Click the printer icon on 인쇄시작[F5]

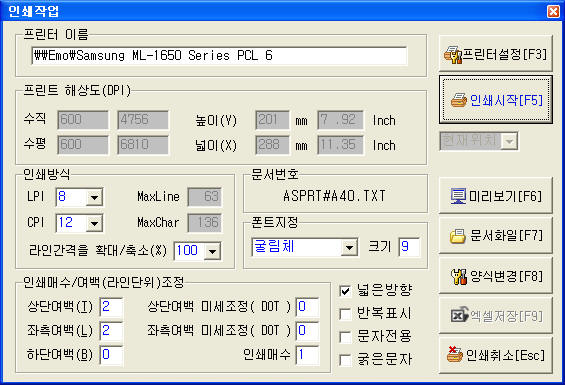[459, 100]
